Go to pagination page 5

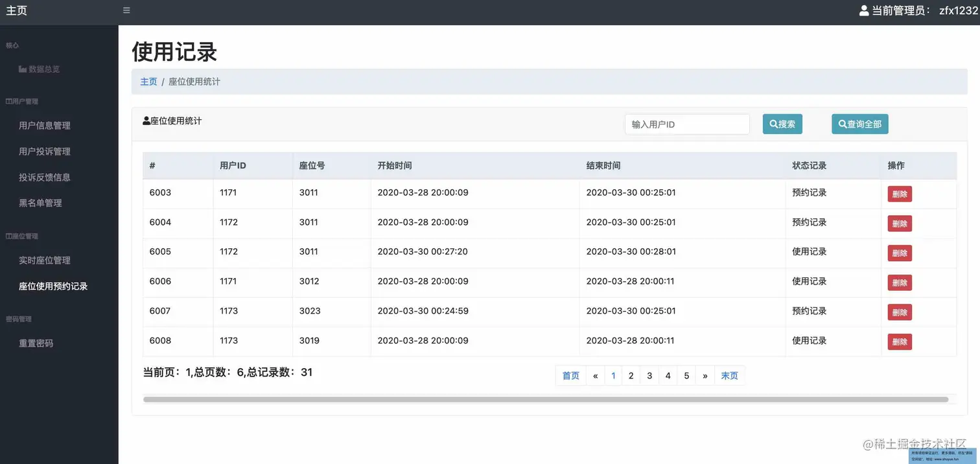tap(686, 376)
